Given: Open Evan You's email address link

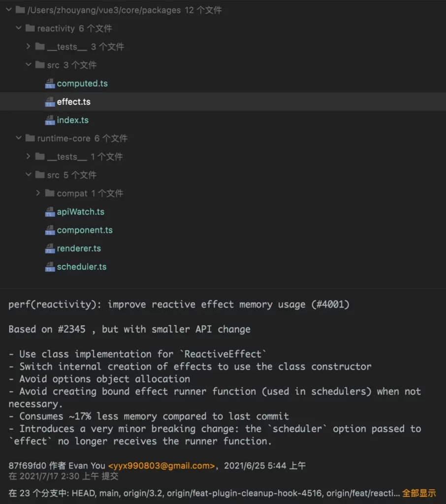Looking at the screenshot, I should tap(161, 466).
